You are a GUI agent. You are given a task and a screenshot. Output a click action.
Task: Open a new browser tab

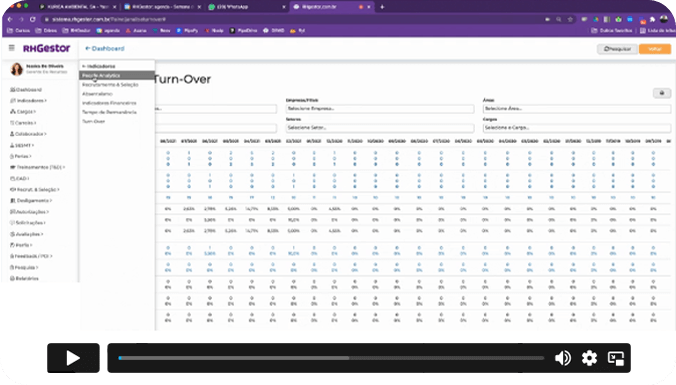[382, 7]
